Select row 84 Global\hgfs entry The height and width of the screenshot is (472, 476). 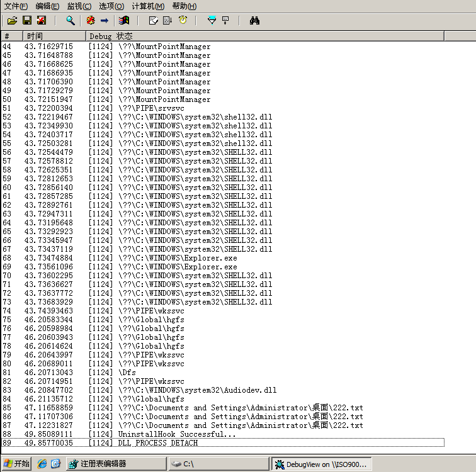click(223, 398)
